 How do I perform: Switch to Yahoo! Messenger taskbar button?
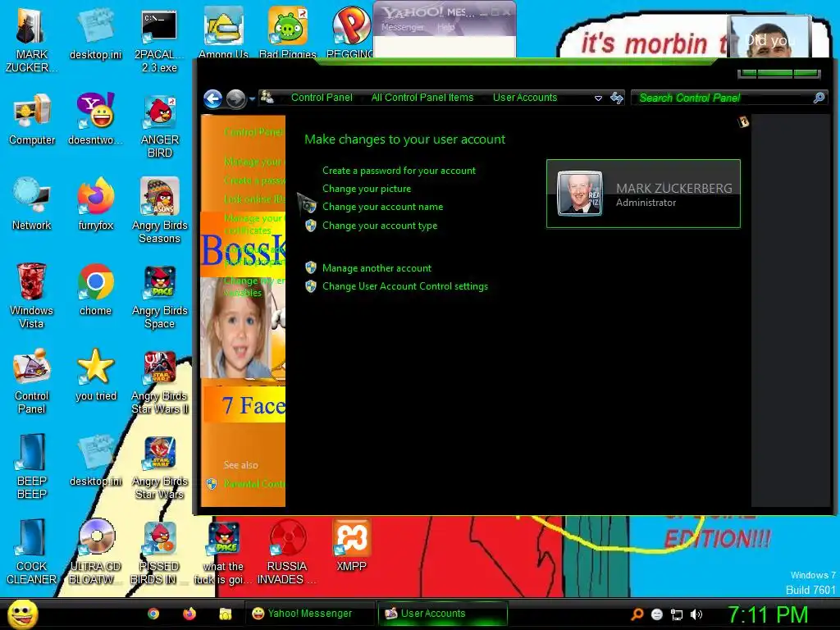309,614
